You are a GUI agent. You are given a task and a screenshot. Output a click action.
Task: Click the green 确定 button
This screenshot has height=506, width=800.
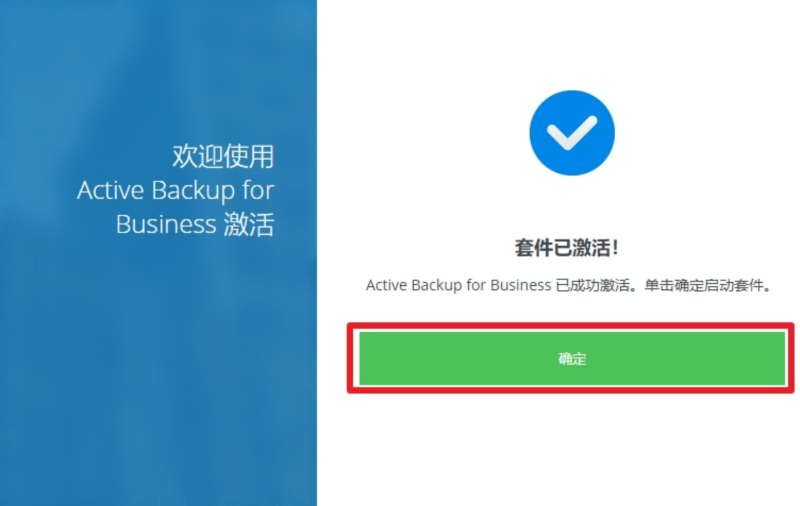[572, 358]
